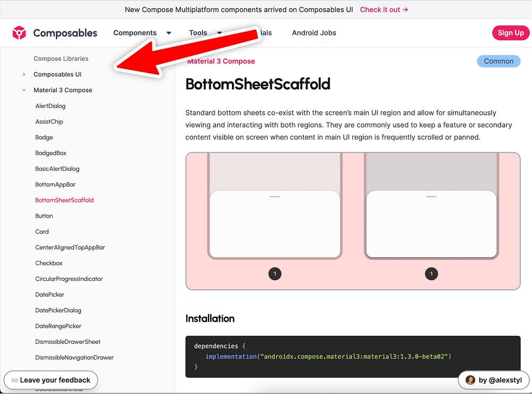The height and width of the screenshot is (394, 532).
Task: Open the Tools menu
Action: point(198,32)
